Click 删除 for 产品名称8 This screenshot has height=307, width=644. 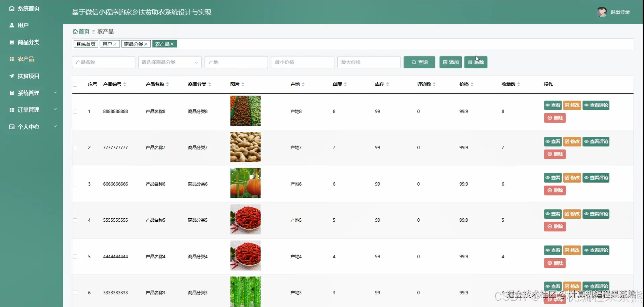click(x=555, y=118)
